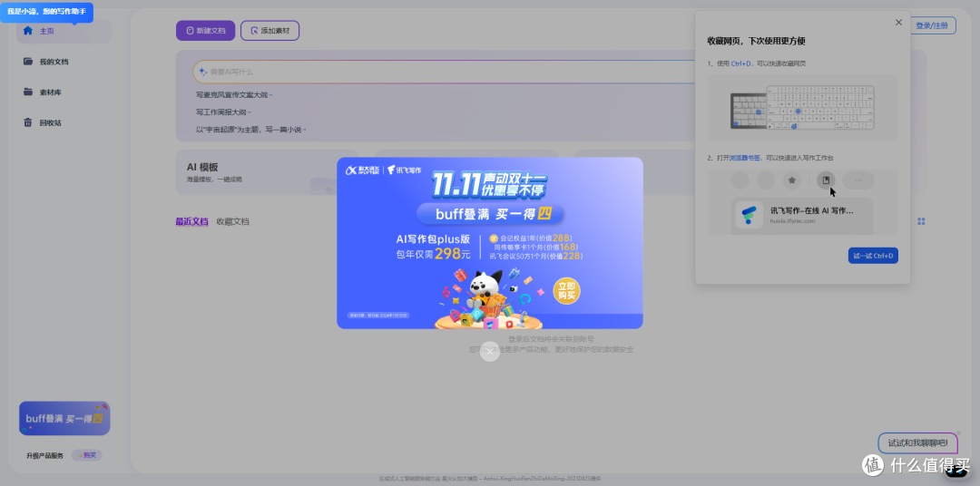Close the 收藏网页 bookmark tip panel
The width and height of the screenshot is (980, 486).
[x=898, y=23]
